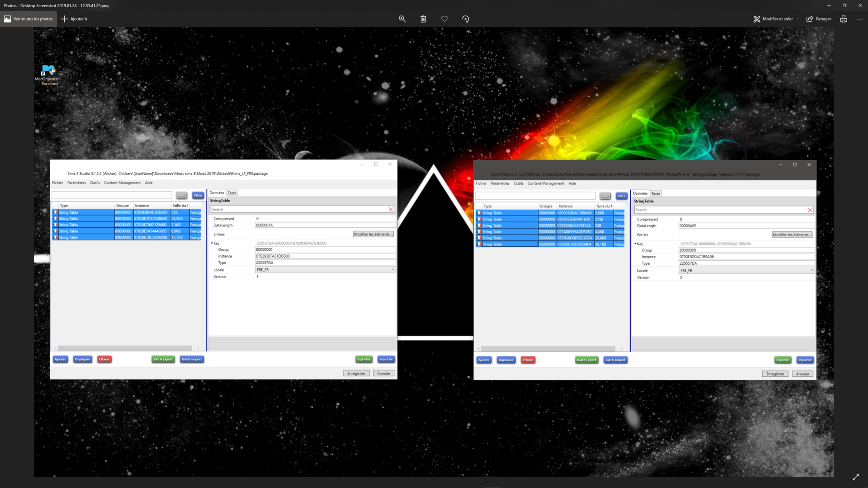The width and height of the screenshot is (868, 488).
Task: Click the Photos zoom magnifier icon
Action: (x=402, y=19)
